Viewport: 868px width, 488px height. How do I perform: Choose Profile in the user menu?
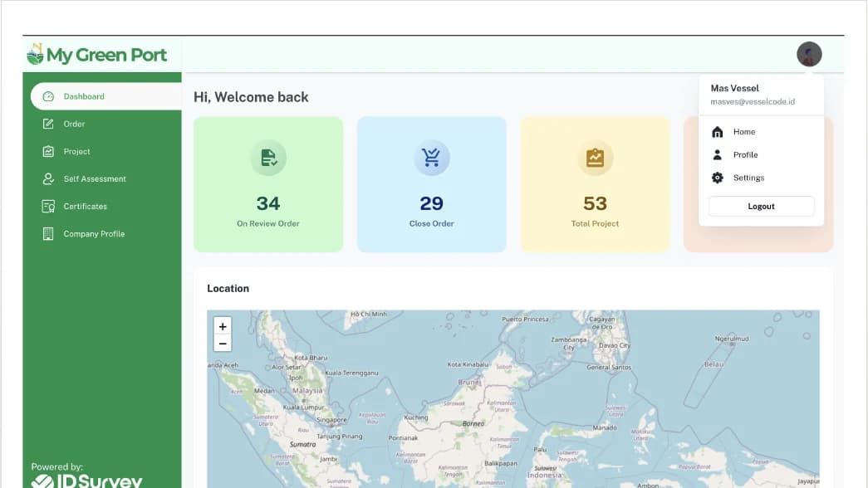click(761, 155)
